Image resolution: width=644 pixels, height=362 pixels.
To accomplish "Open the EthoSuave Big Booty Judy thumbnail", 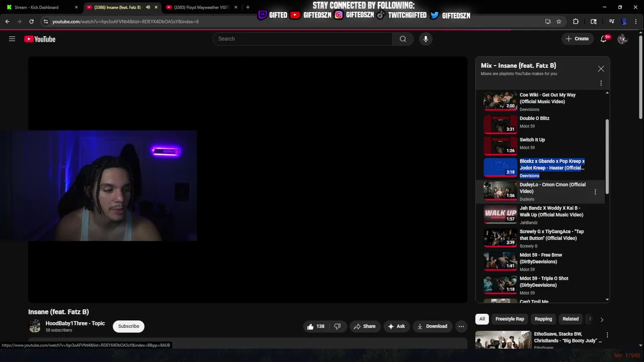I will coord(503,339).
